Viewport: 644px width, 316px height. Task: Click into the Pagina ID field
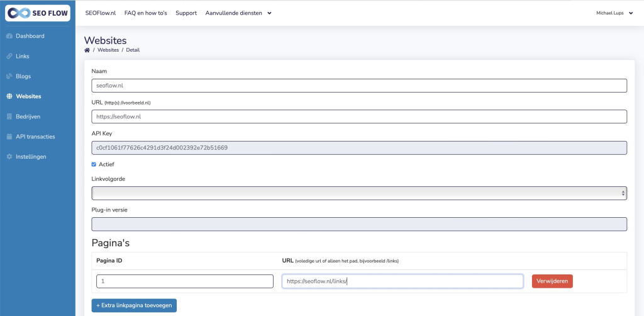click(185, 281)
